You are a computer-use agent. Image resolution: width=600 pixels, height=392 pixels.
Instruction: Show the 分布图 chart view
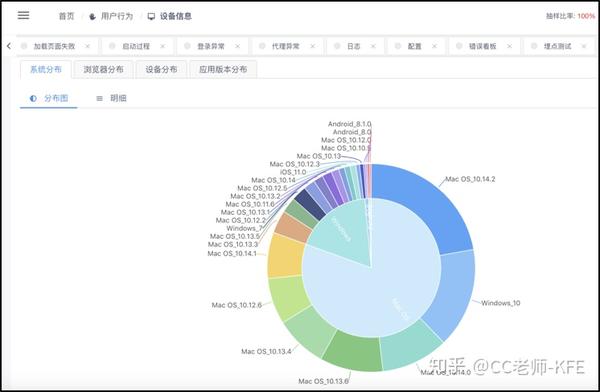pos(49,98)
